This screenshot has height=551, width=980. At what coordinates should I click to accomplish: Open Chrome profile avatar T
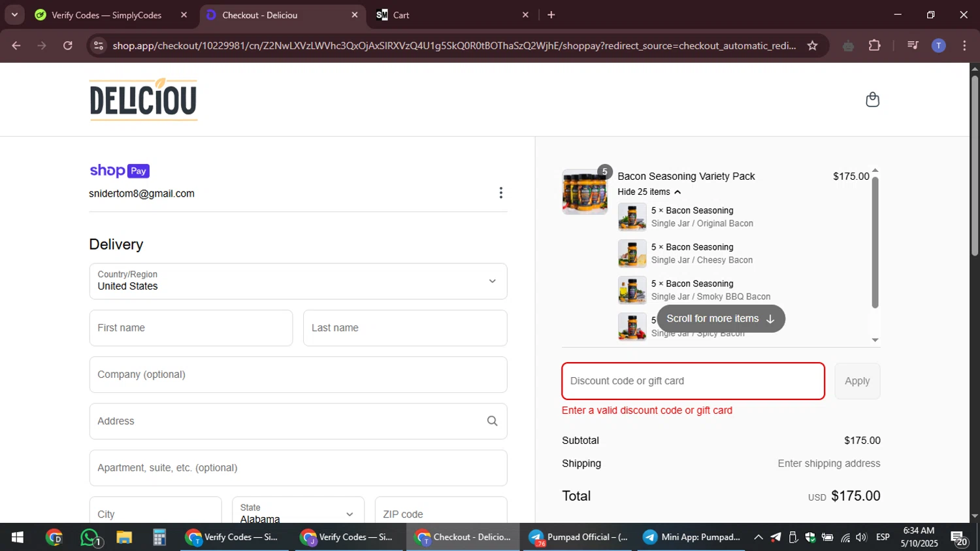point(938,46)
